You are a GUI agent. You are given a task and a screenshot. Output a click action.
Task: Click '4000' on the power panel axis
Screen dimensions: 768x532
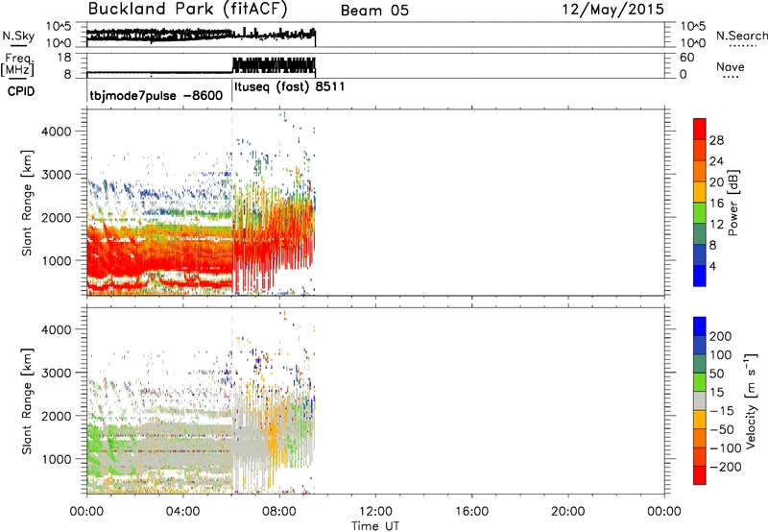[56, 132]
